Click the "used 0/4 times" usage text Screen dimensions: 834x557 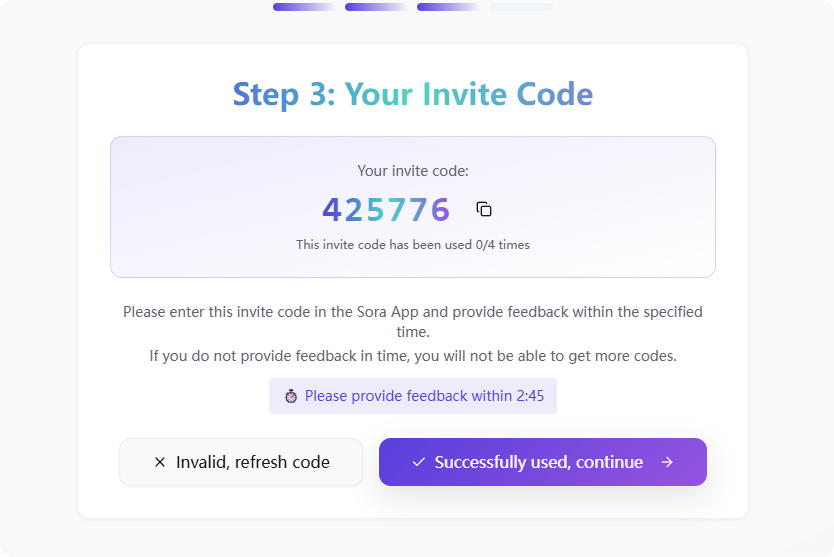tap(412, 245)
